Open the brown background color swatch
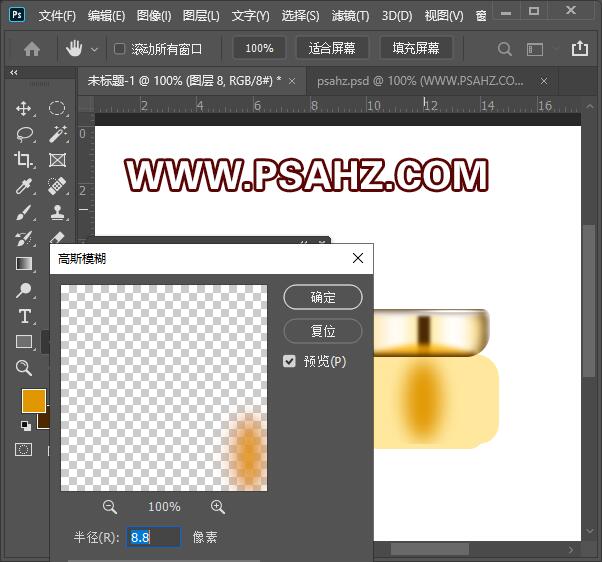This screenshot has height=562, width=602. 43,421
